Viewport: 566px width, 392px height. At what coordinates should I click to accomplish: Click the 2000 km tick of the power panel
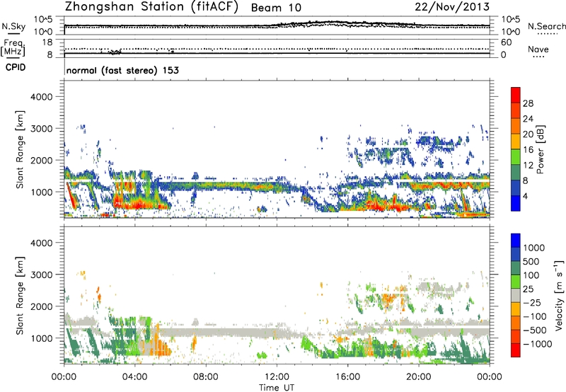tap(41, 160)
